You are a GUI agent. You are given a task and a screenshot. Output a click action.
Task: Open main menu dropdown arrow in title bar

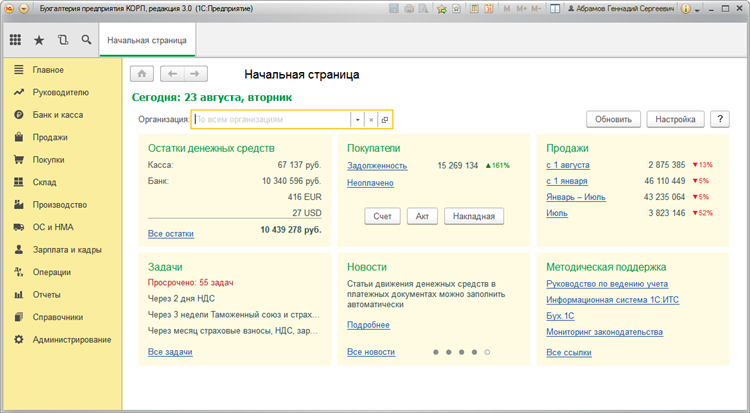[x=24, y=9]
